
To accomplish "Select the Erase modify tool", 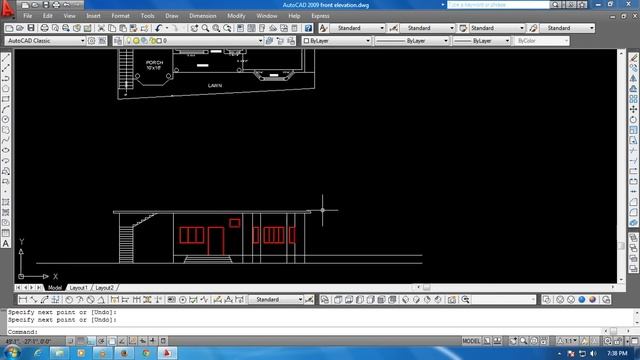I will pyautogui.click(x=633, y=58).
